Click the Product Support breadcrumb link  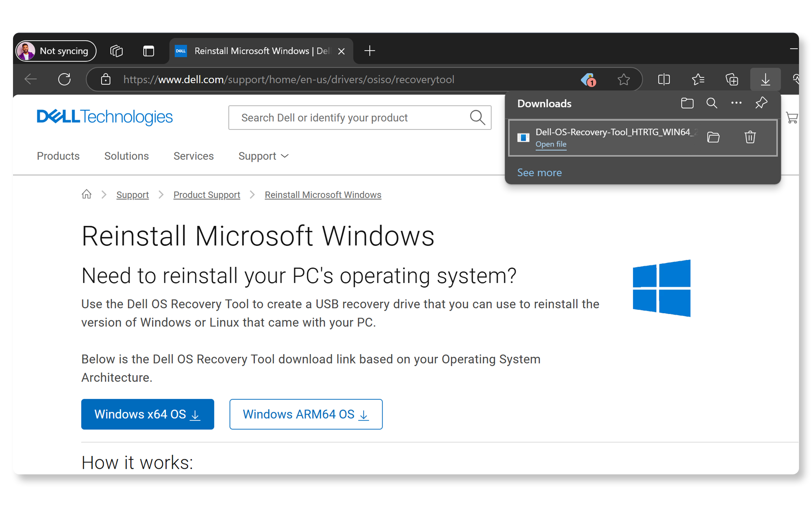tap(206, 195)
